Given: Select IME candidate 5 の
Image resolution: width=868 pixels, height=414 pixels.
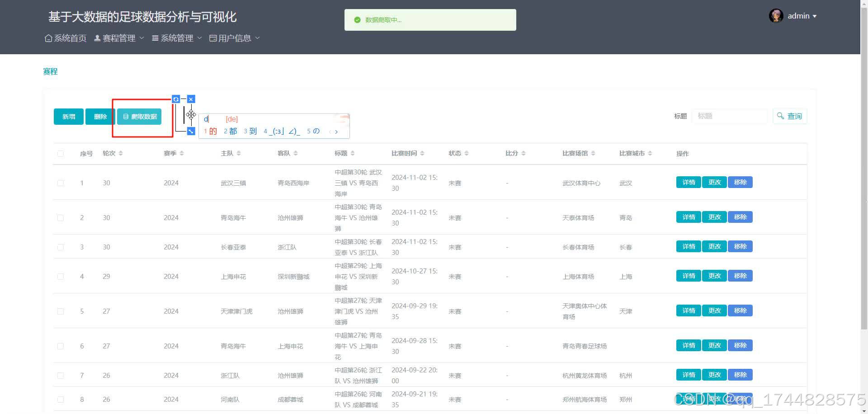Looking at the screenshot, I should [x=313, y=132].
